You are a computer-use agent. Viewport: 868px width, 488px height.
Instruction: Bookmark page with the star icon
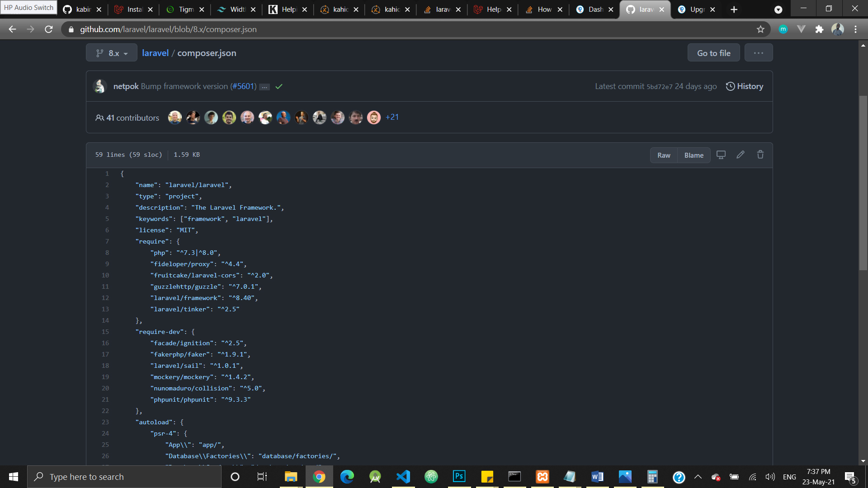[x=760, y=29]
